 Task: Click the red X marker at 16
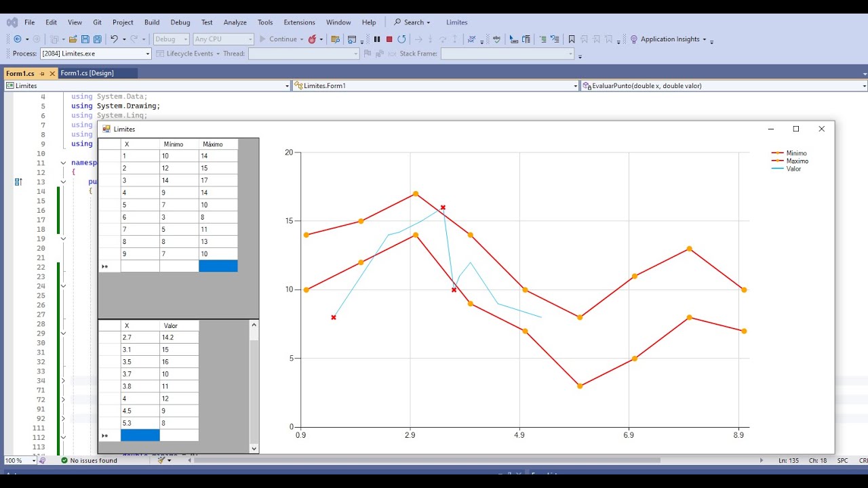click(x=443, y=207)
